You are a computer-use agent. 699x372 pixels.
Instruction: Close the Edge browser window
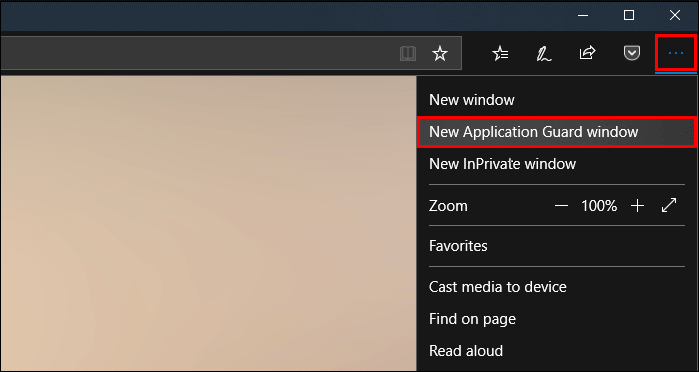tap(675, 16)
